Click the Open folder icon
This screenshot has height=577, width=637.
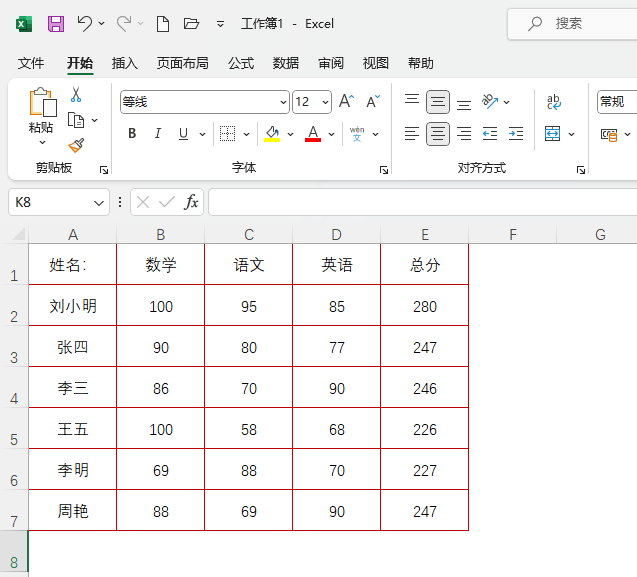click(191, 24)
